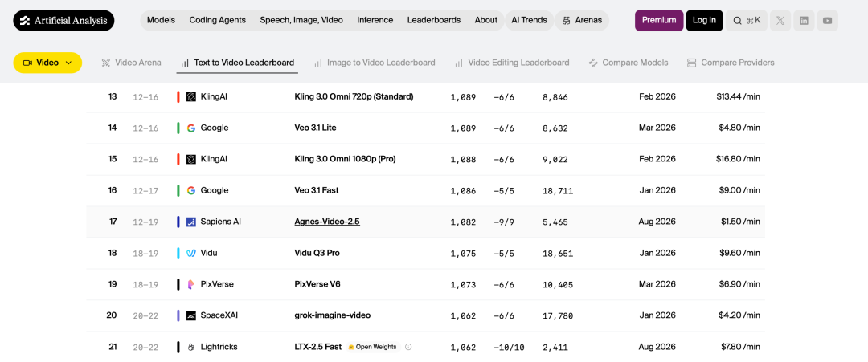Click Text to Video Leaderboard bar-chart icon
The image size is (868, 362).
pos(185,63)
